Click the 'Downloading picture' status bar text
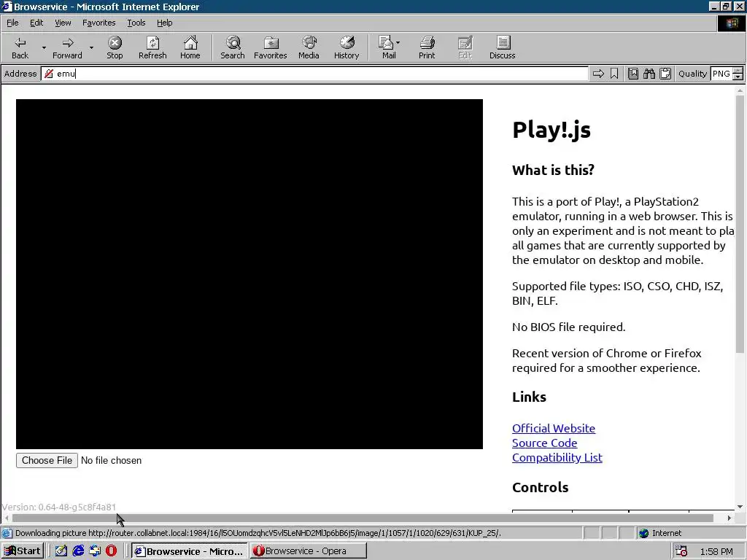The height and width of the screenshot is (560, 747). coord(258,533)
